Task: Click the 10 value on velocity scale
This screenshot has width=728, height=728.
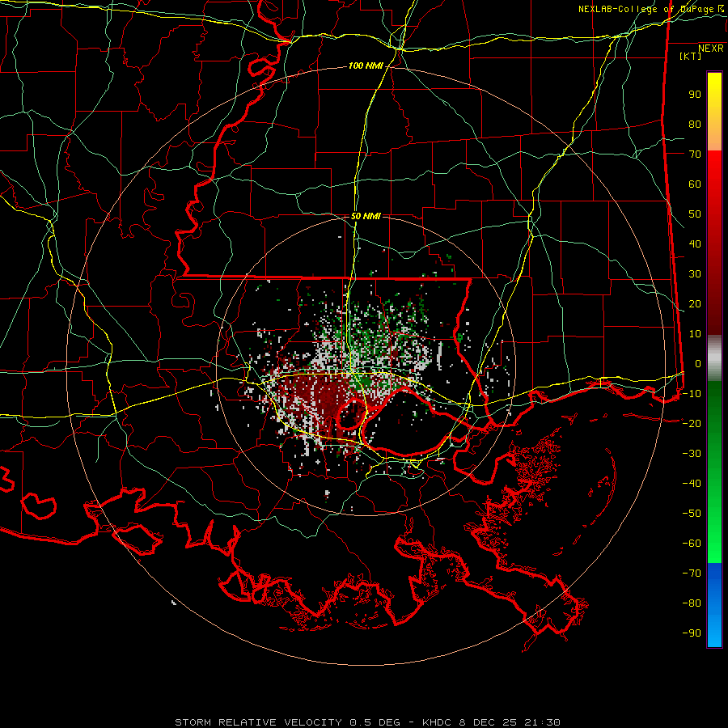Action: (695, 334)
